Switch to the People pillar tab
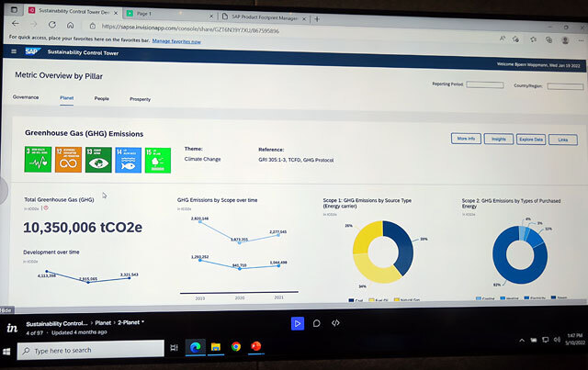Screen dimensions: 588x370 (x=102, y=98)
